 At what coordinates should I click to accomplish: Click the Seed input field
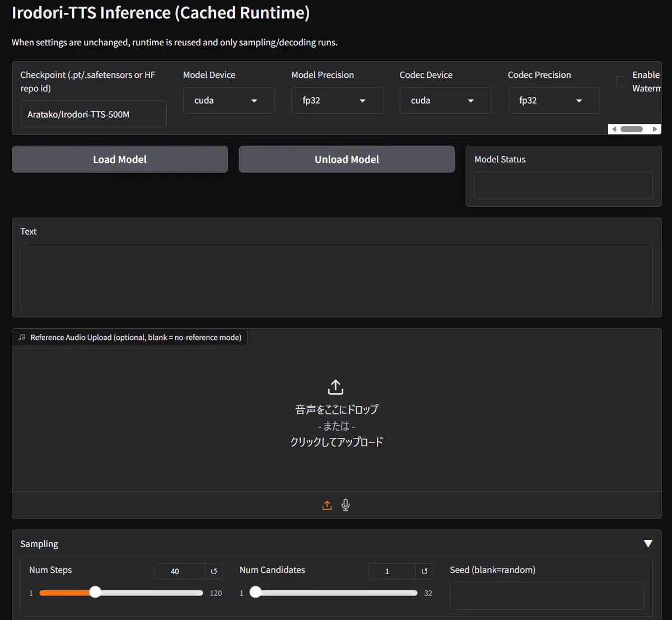(547, 595)
